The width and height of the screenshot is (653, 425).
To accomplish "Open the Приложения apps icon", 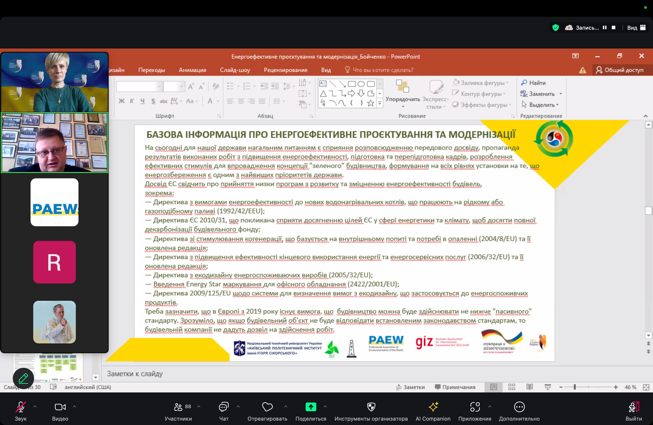I will point(475,406).
